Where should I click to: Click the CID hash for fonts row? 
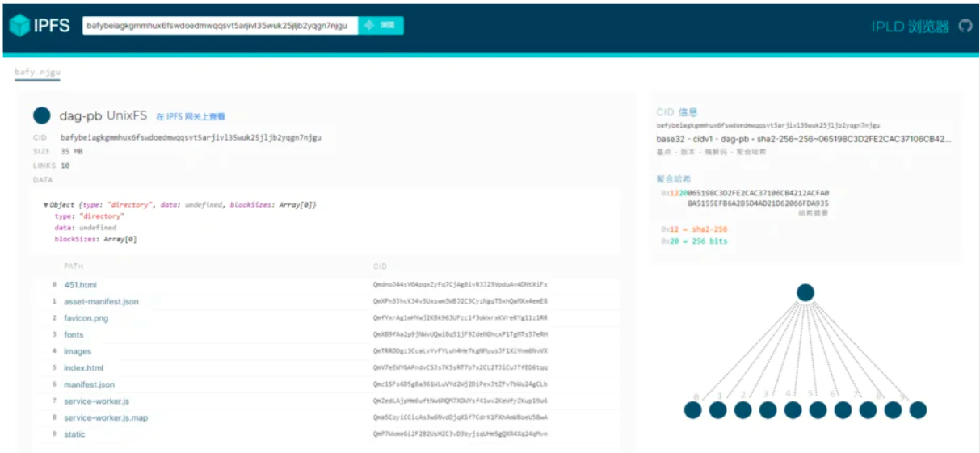tap(460, 334)
